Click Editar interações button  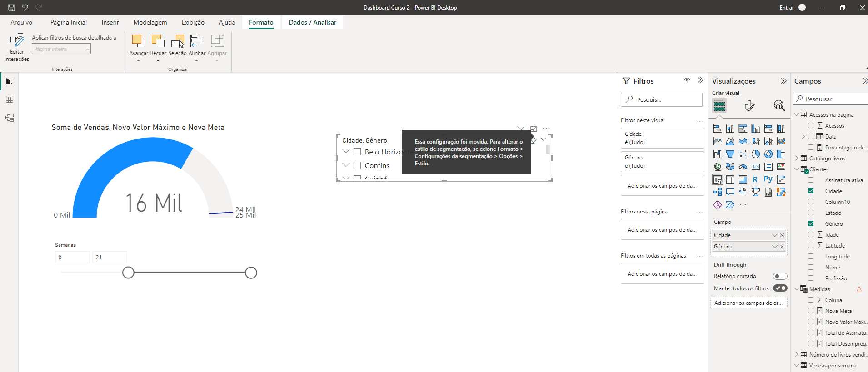tap(17, 47)
